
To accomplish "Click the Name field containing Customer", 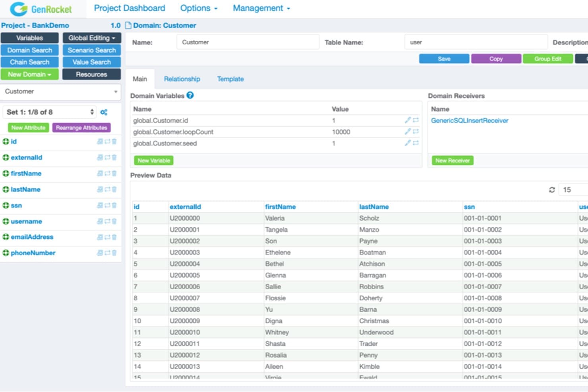I will (248, 42).
